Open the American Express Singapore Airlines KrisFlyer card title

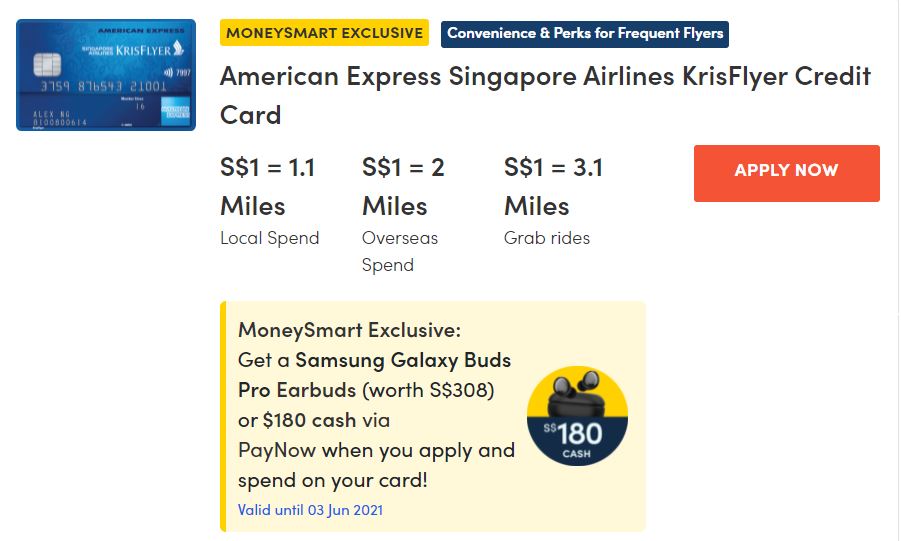tap(545, 95)
